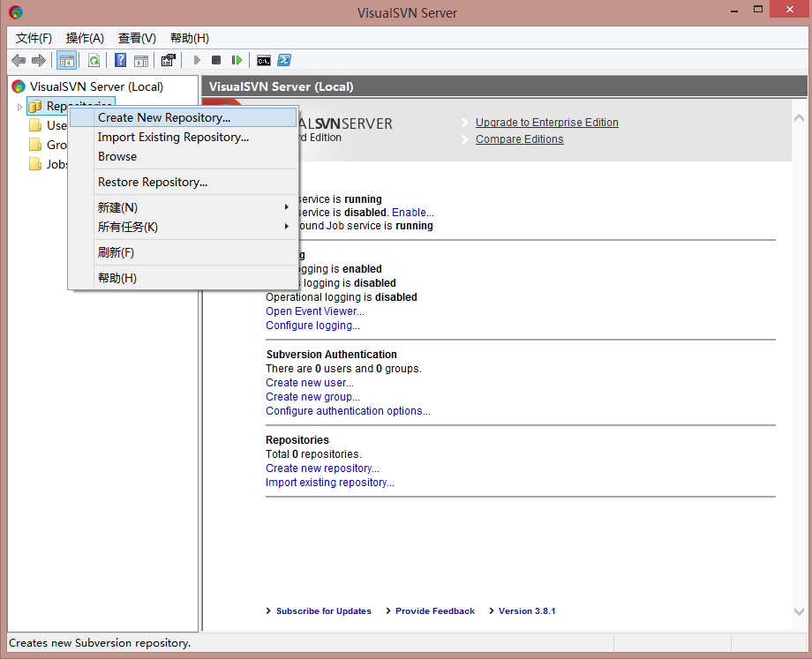Click the arrow beside Upgrade to Enterprise

tap(465, 123)
